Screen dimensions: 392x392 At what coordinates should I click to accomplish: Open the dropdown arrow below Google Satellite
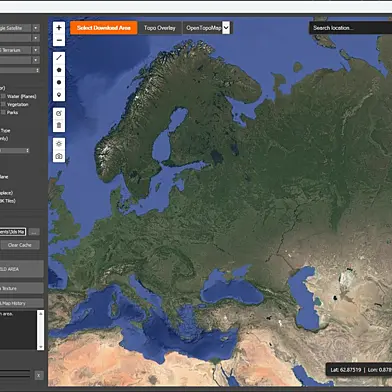coord(36,38)
